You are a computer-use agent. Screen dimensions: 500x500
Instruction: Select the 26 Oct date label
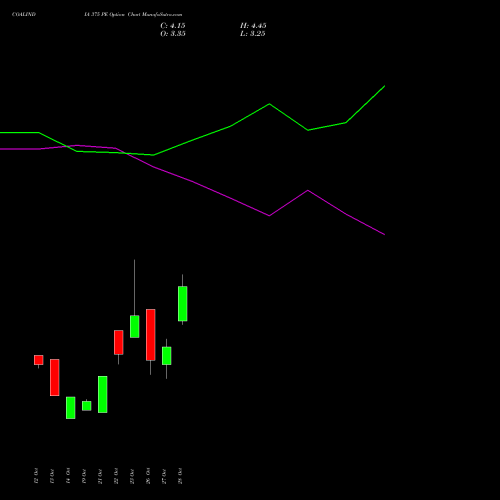tap(148, 476)
